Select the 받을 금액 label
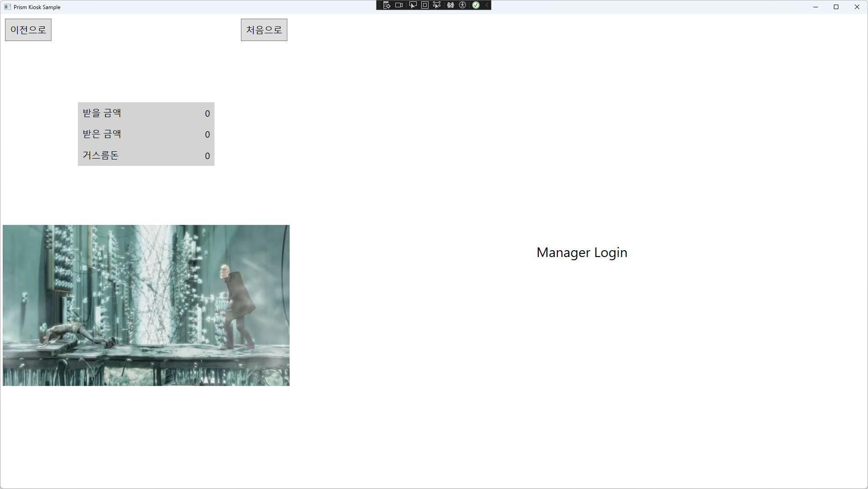 [102, 113]
